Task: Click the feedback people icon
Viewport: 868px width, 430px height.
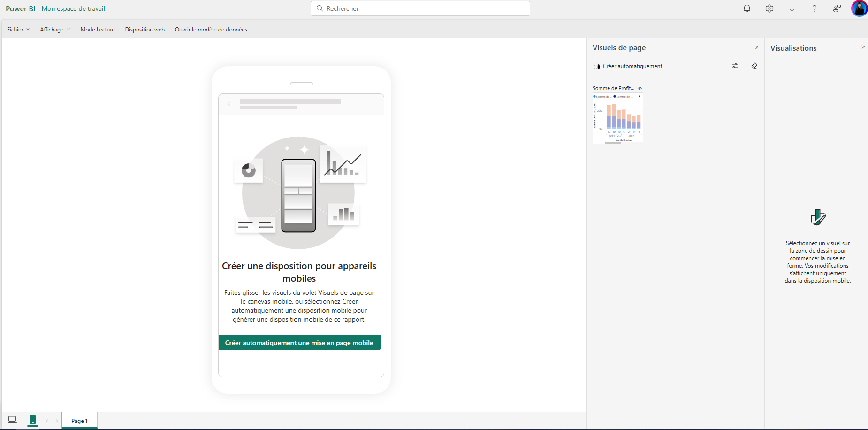Action: coord(837,8)
